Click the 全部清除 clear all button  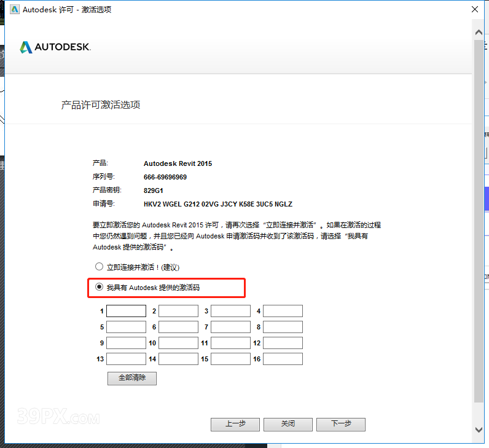132,378
